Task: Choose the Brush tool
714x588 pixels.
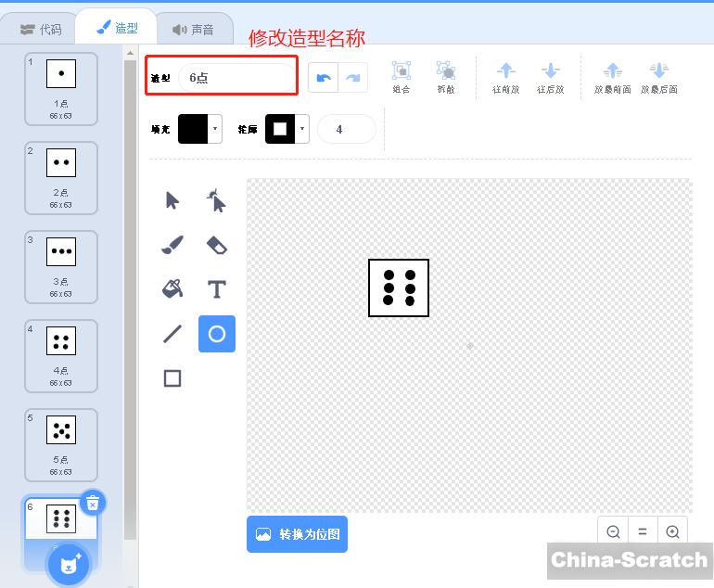Action: tap(172, 245)
